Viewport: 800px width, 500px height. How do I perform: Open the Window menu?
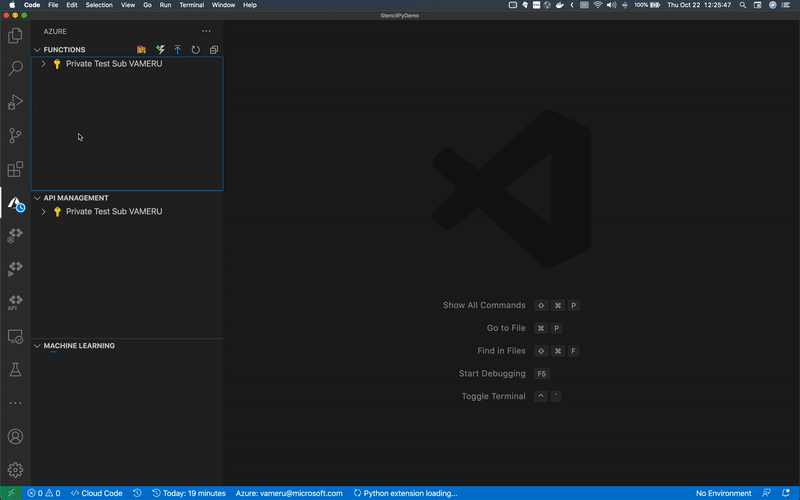tap(223, 5)
